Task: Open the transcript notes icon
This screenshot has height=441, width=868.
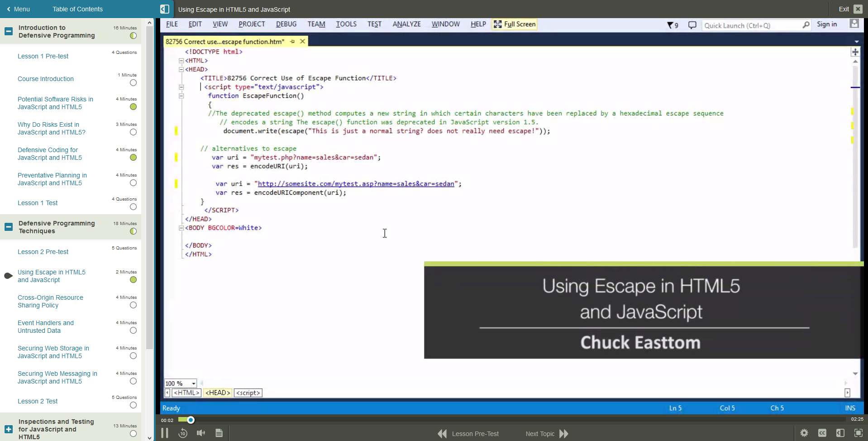Action: click(219, 433)
